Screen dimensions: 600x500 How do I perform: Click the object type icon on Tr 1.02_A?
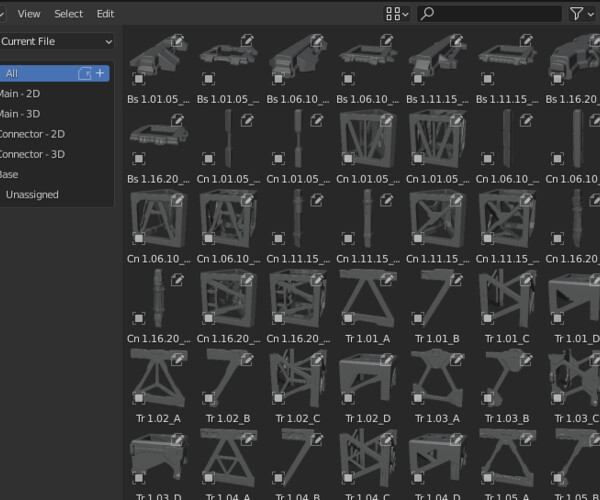[x=139, y=398]
